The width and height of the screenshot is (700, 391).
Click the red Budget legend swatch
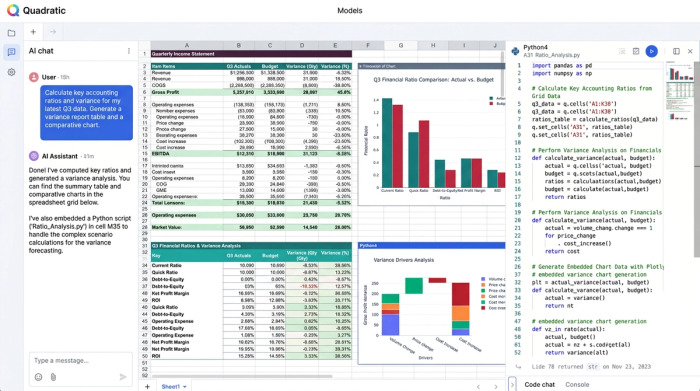coord(492,104)
